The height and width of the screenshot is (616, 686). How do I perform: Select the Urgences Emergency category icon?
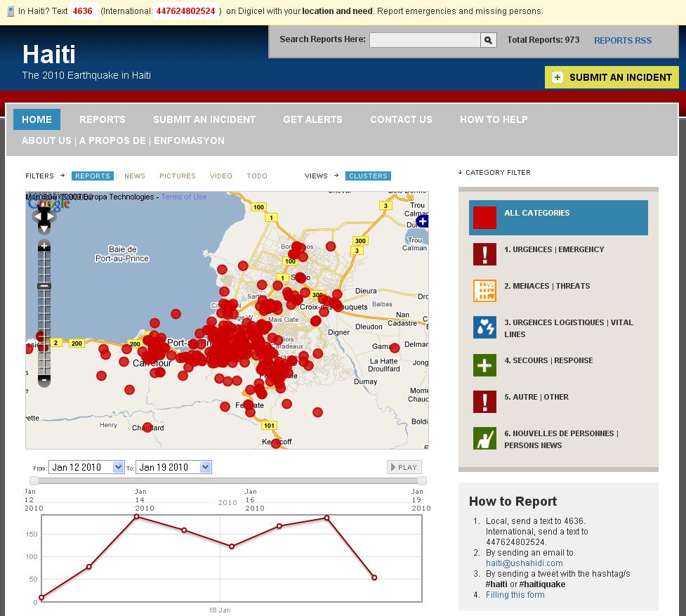point(484,254)
